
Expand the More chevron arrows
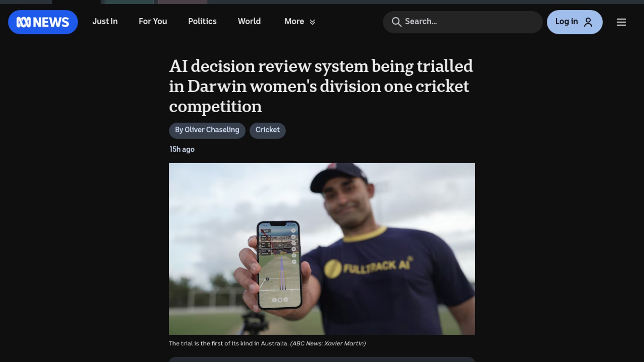click(x=312, y=22)
